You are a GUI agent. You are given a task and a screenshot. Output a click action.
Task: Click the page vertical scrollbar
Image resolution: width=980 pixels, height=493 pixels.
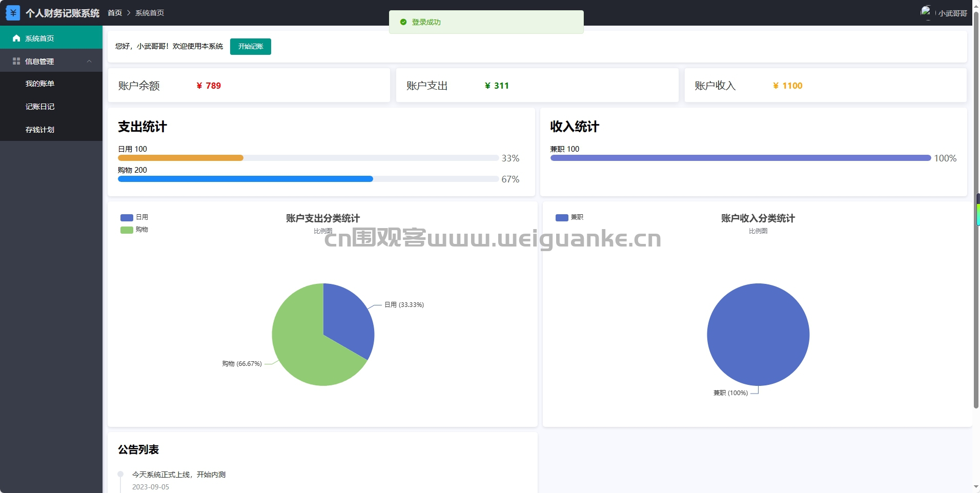click(976, 210)
